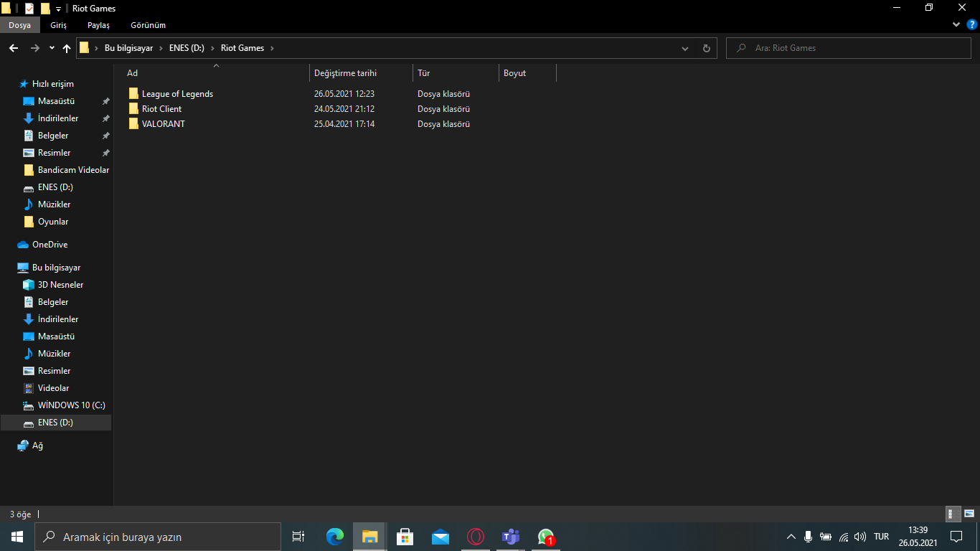The width and height of the screenshot is (980, 551).
Task: Open the 3D Nesneler folder
Action: pos(60,285)
